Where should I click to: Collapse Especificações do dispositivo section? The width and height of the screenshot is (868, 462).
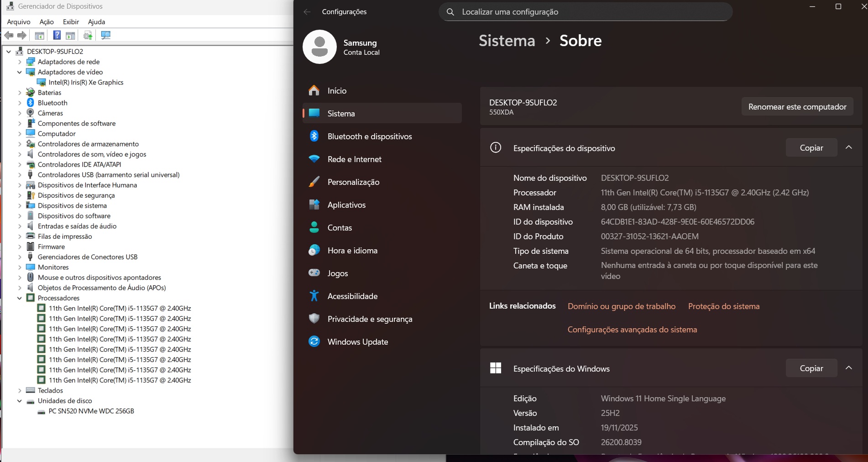pyautogui.click(x=849, y=147)
